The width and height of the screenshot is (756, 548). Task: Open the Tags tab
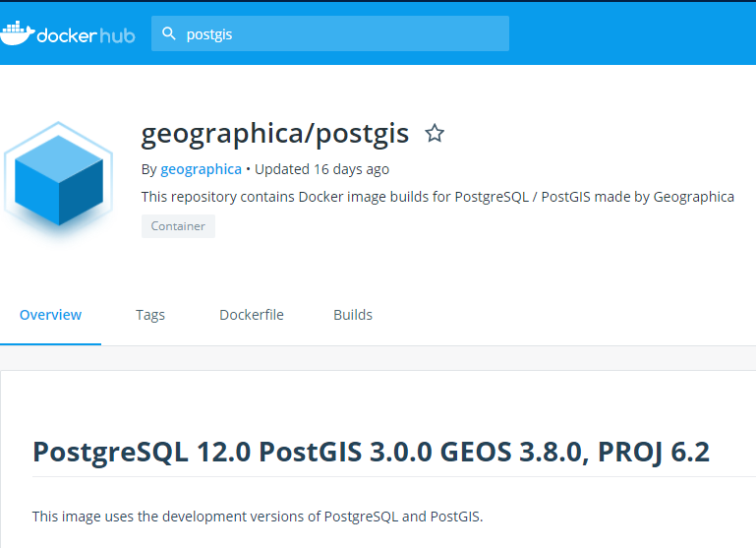click(150, 315)
